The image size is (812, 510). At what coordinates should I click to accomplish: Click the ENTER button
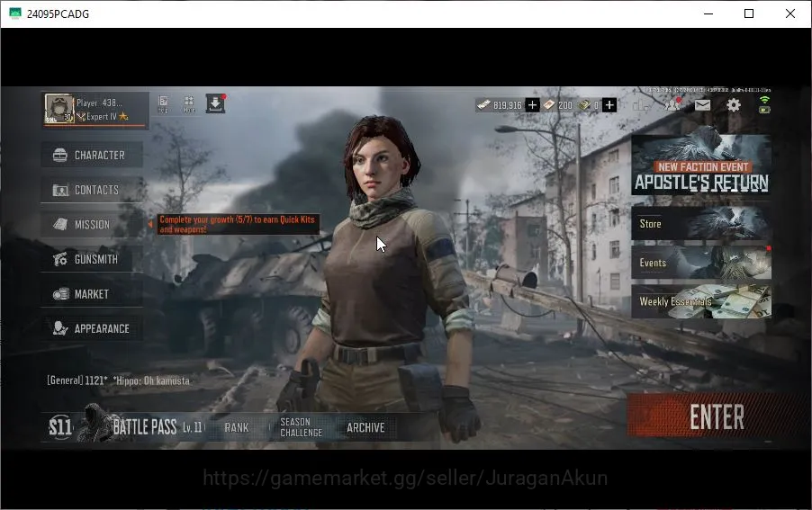pyautogui.click(x=717, y=416)
